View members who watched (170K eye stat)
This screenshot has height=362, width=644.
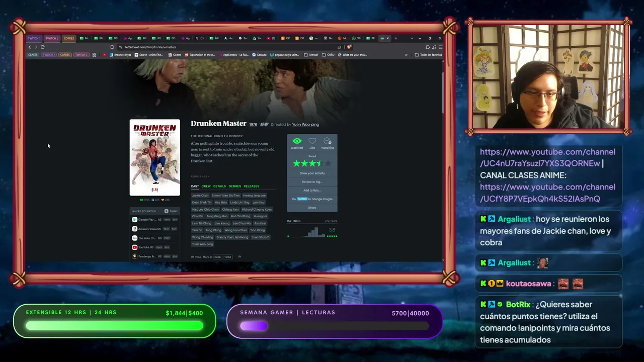click(x=145, y=200)
